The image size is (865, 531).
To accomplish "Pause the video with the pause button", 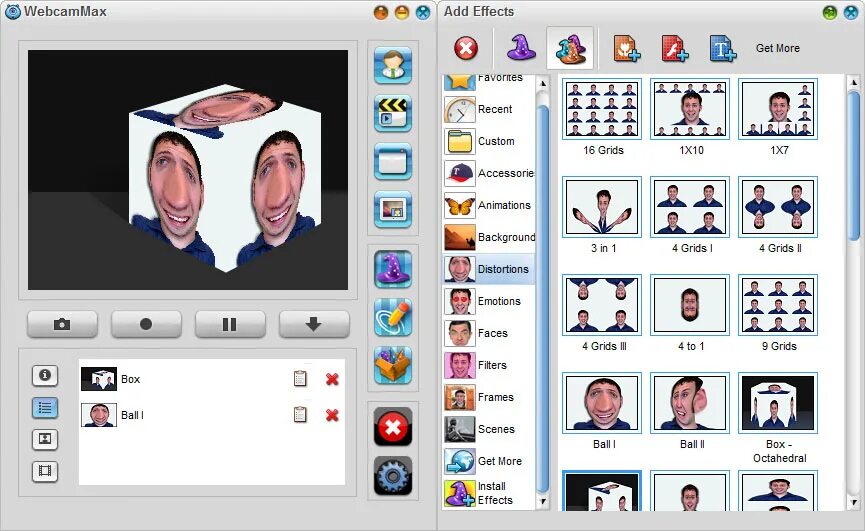I will (x=230, y=324).
